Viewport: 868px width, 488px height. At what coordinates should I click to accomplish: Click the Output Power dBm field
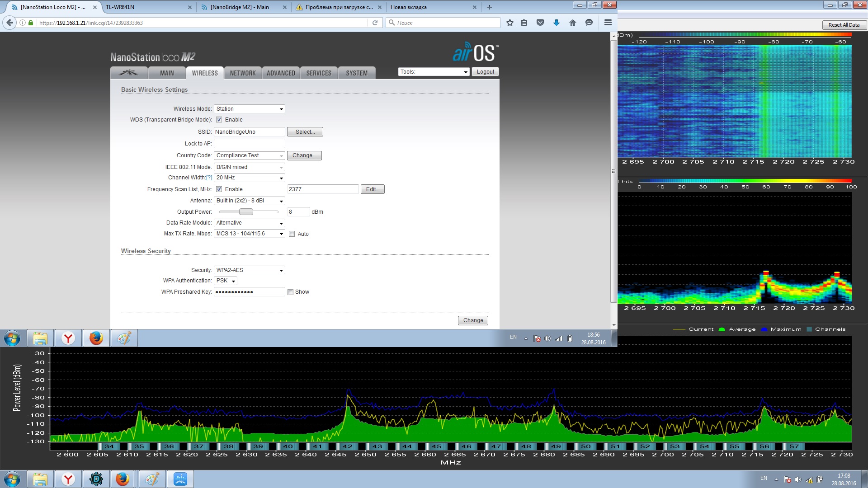298,212
